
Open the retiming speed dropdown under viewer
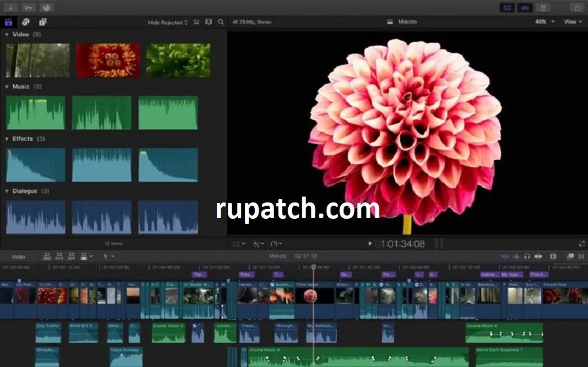[x=276, y=244]
